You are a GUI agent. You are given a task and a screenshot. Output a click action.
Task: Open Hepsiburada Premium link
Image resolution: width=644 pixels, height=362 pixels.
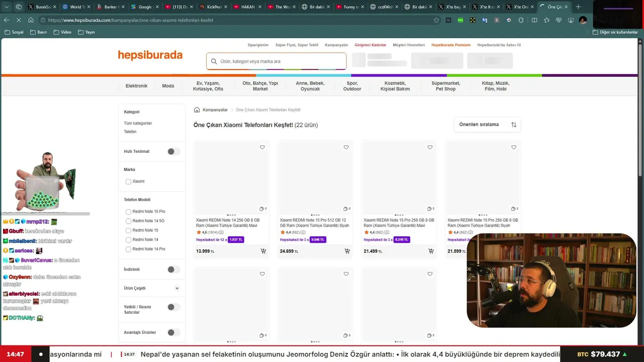pos(451,45)
